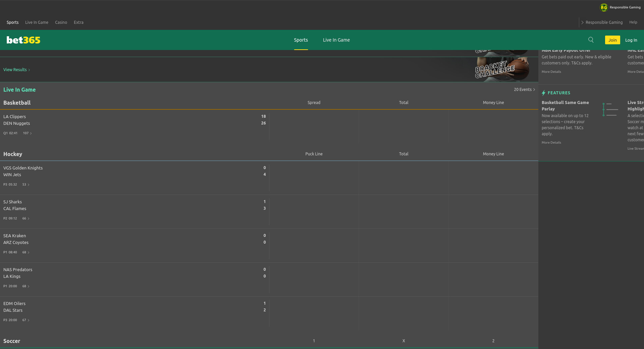The width and height of the screenshot is (644, 349).
Task: Click the search magnifier icon
Action: coord(591,40)
